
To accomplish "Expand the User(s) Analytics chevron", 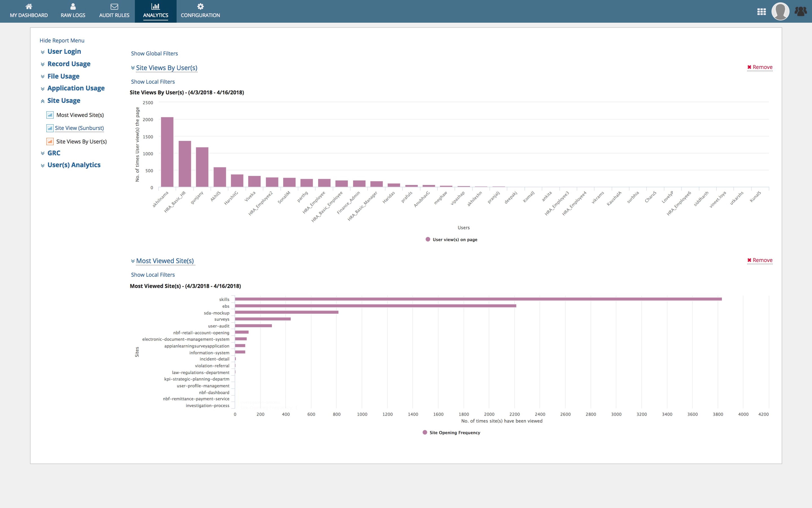I will pos(43,165).
